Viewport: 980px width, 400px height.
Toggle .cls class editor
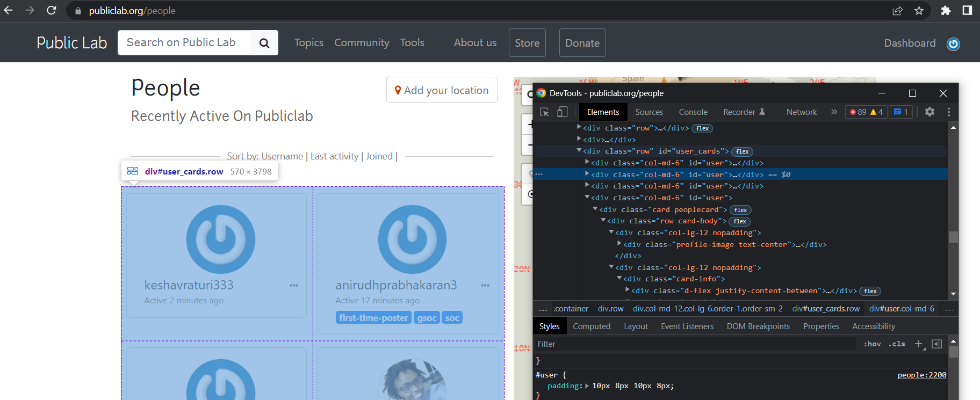click(x=897, y=344)
